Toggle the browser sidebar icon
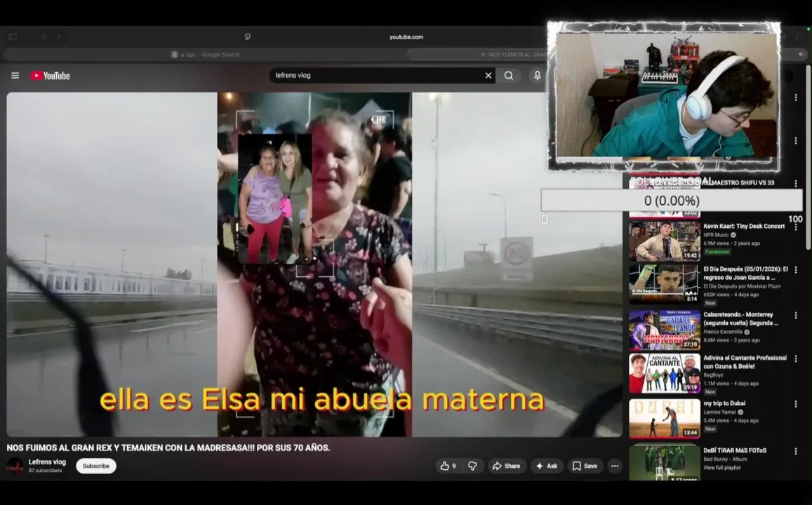The image size is (812, 505). point(13,36)
